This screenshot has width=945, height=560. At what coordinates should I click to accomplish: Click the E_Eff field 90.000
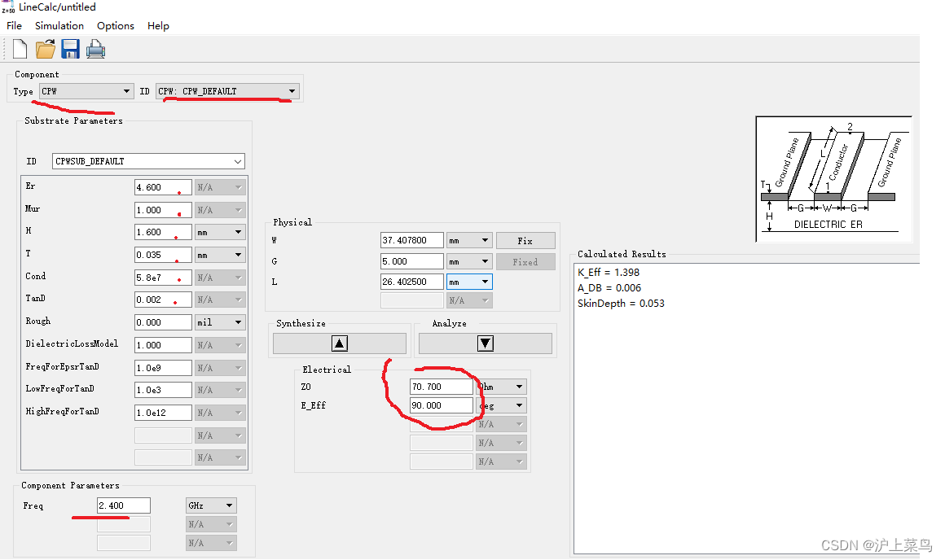(442, 405)
